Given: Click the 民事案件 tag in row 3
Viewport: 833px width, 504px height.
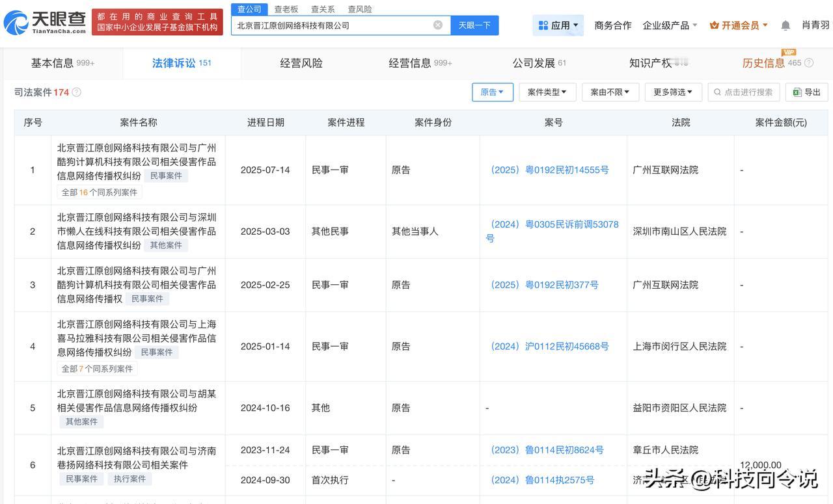Looking at the screenshot, I should click(147, 298).
